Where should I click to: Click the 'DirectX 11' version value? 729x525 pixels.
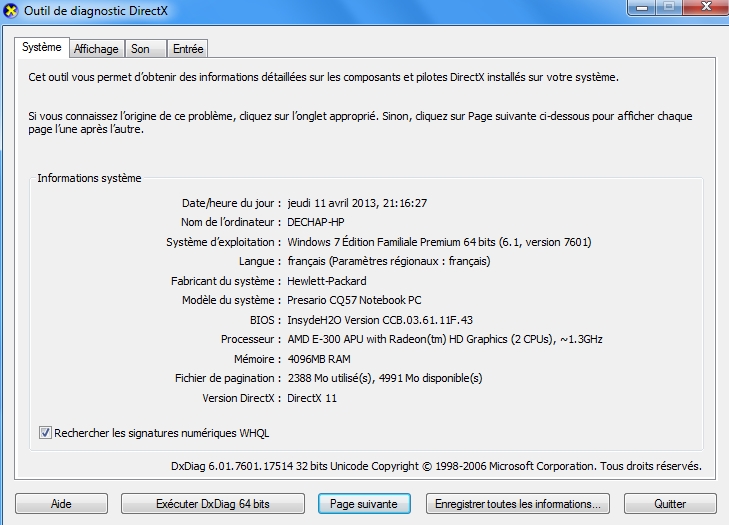coord(312,399)
